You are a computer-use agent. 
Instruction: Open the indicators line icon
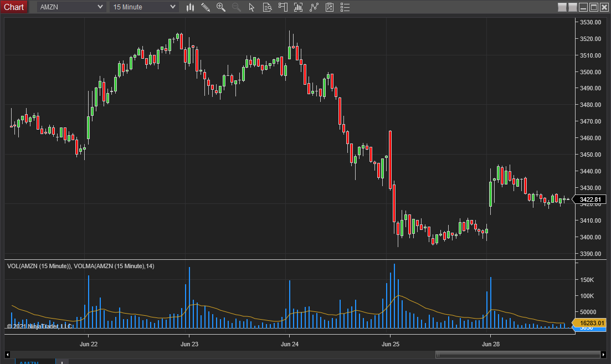(314, 7)
